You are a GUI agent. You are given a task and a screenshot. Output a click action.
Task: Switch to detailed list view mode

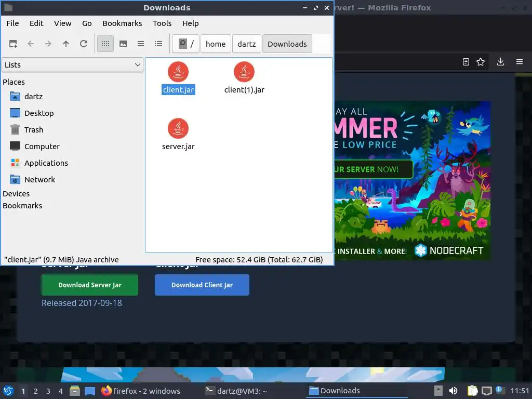(158, 44)
